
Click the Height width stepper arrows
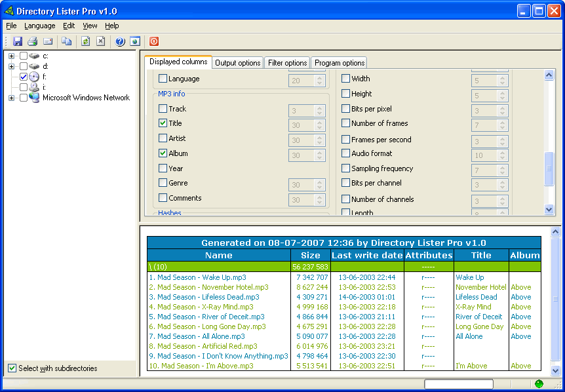[502, 96]
